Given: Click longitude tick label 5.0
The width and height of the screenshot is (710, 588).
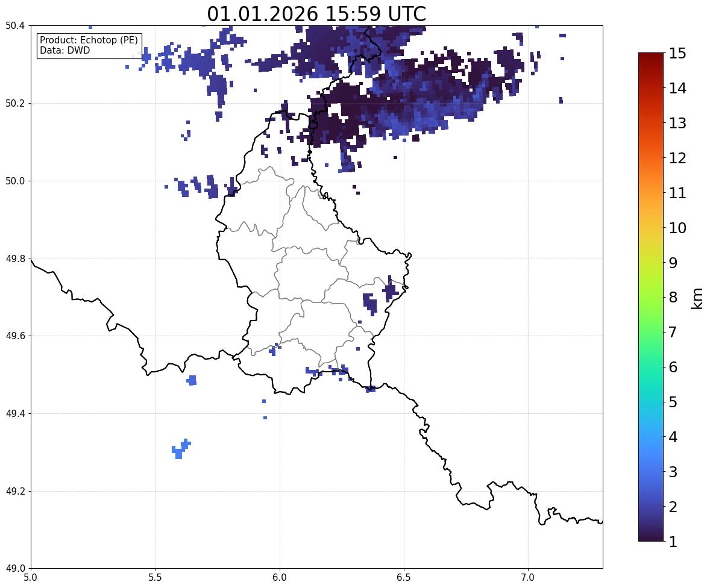Looking at the screenshot, I should 31,578.
